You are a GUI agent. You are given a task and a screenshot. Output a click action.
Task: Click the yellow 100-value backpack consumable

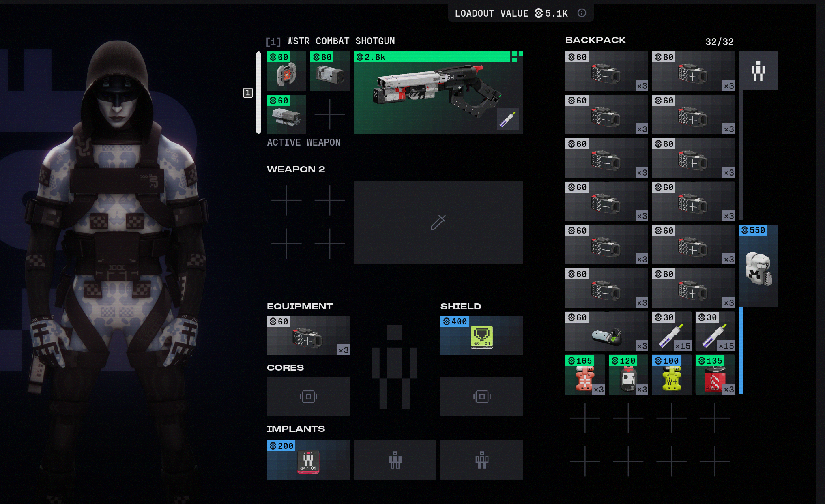pos(671,375)
